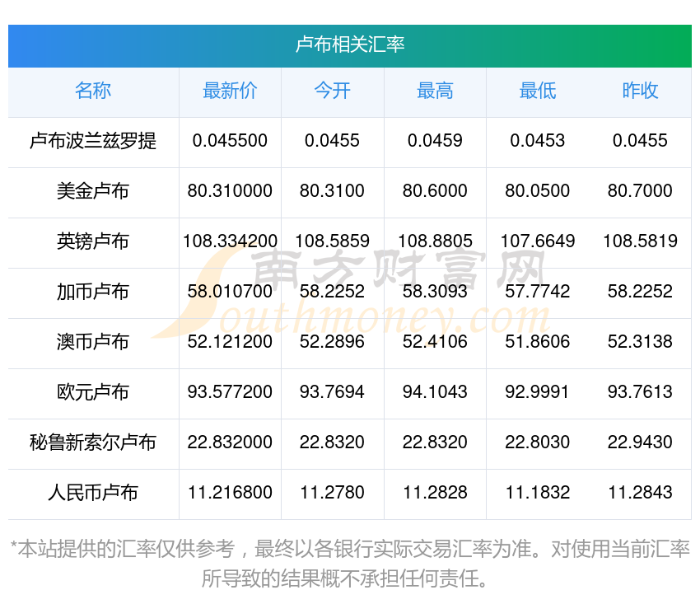Open the 美金卢布 row name

93,191
